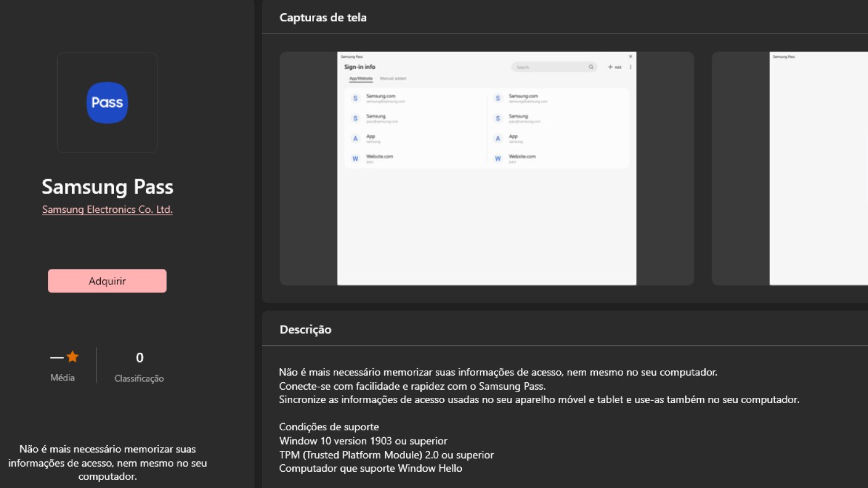Viewport: 868px width, 488px height.
Task: Click the Descrição section heading
Action: click(306, 330)
